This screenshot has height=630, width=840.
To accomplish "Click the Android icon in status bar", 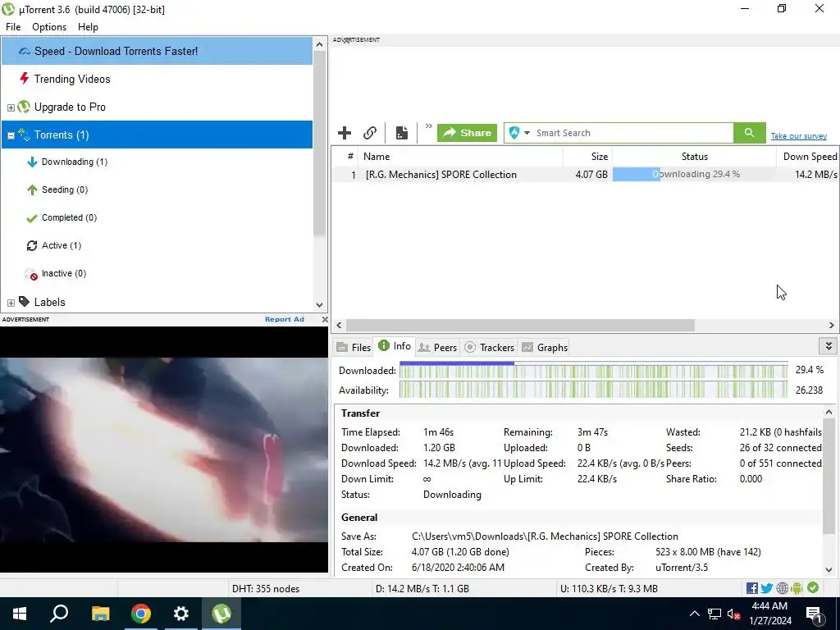I will tap(797, 588).
